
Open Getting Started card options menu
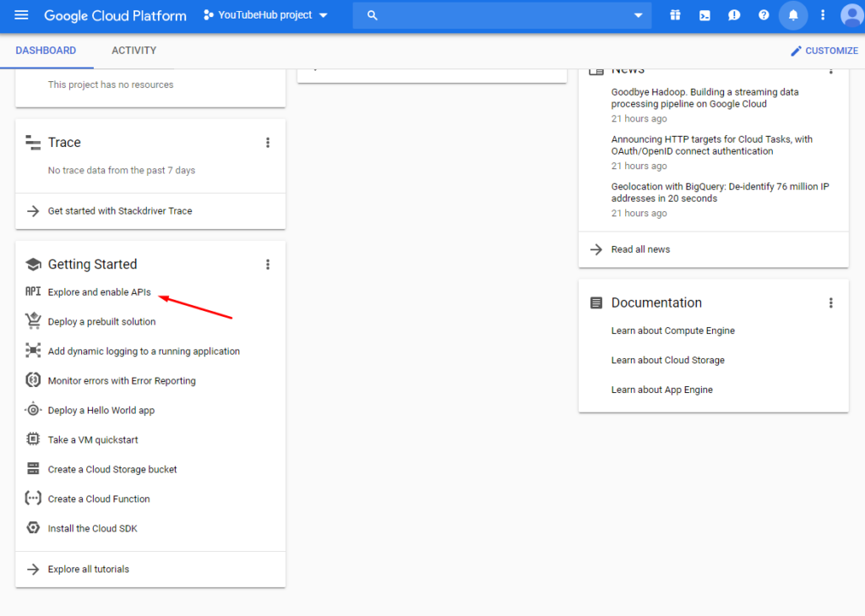(268, 264)
